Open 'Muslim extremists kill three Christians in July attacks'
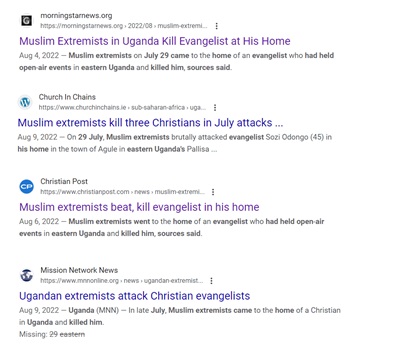 point(150,123)
